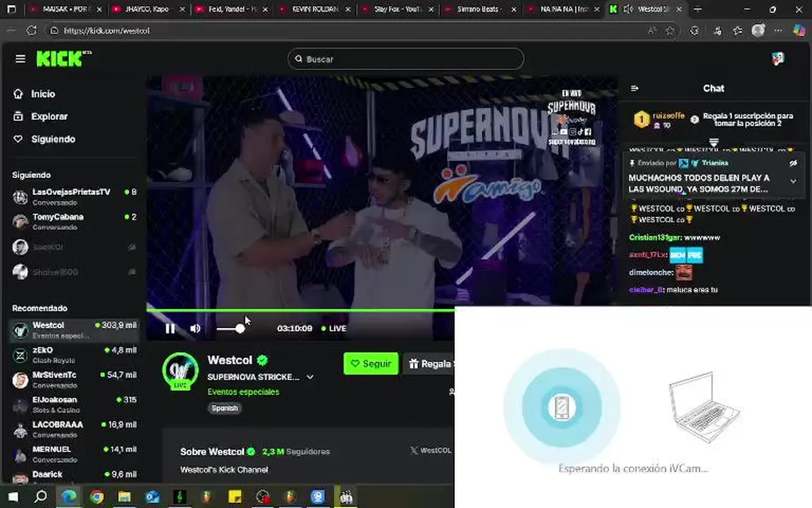The image size is (812, 508).
Task: Open LasOvejasPrietasTV channel in the sidebar
Action: 74,196
